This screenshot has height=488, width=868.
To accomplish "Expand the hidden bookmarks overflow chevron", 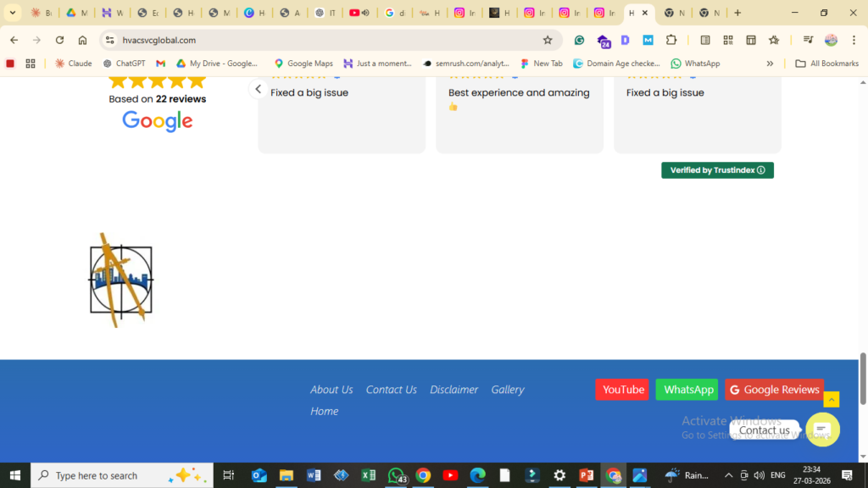I will (x=770, y=64).
